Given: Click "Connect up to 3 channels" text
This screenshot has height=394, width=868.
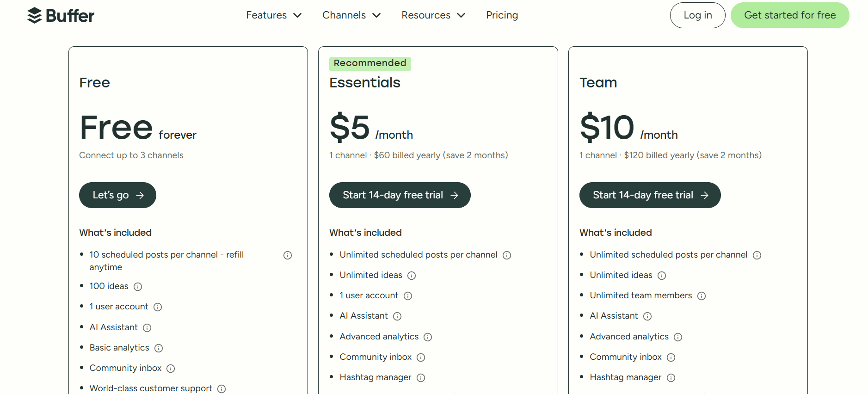Looking at the screenshot, I should click(131, 155).
